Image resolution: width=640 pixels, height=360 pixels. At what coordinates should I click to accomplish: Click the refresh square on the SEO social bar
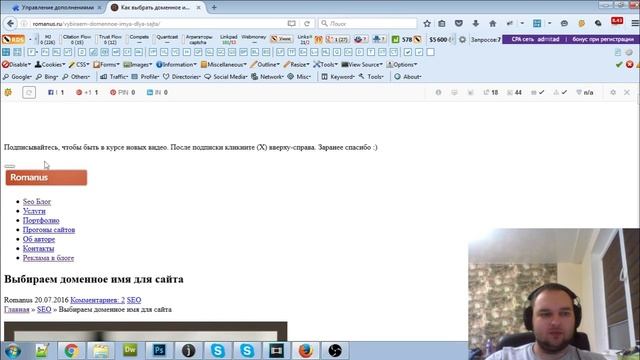tap(29, 93)
